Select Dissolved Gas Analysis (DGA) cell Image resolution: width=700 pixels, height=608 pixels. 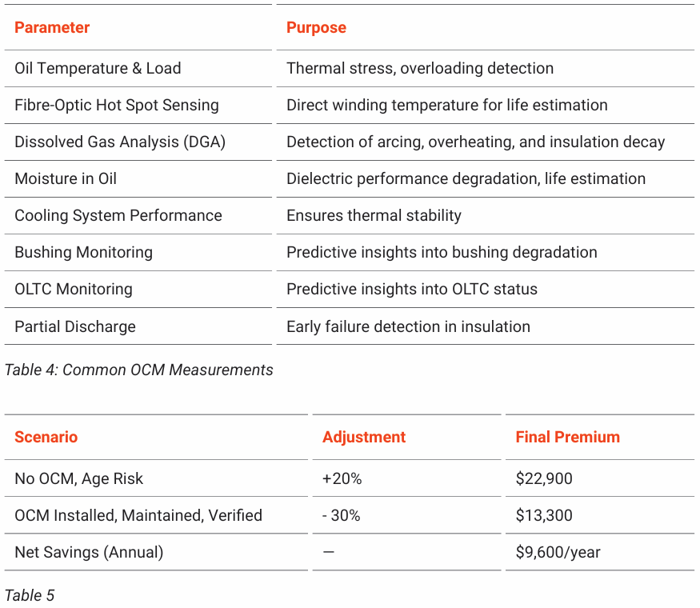[x=120, y=142]
